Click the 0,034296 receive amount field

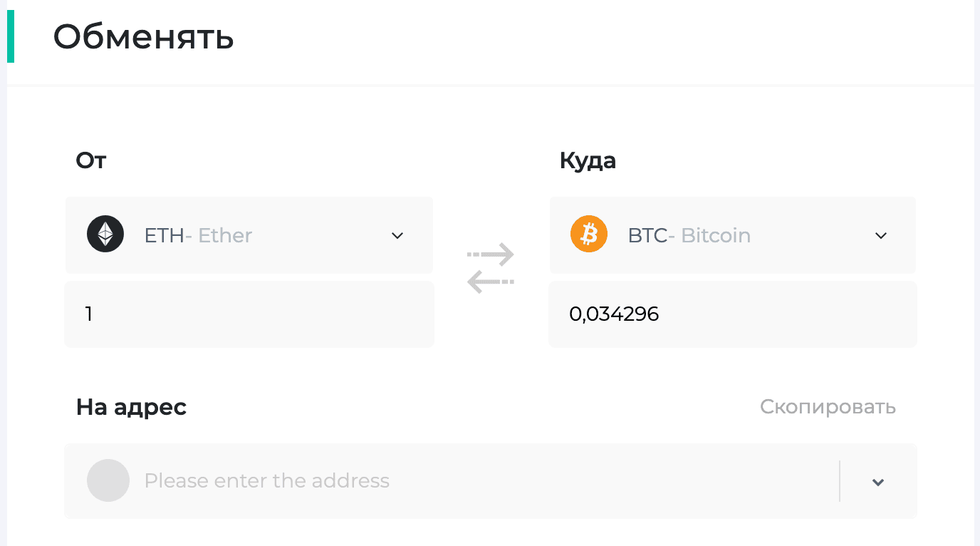733,314
